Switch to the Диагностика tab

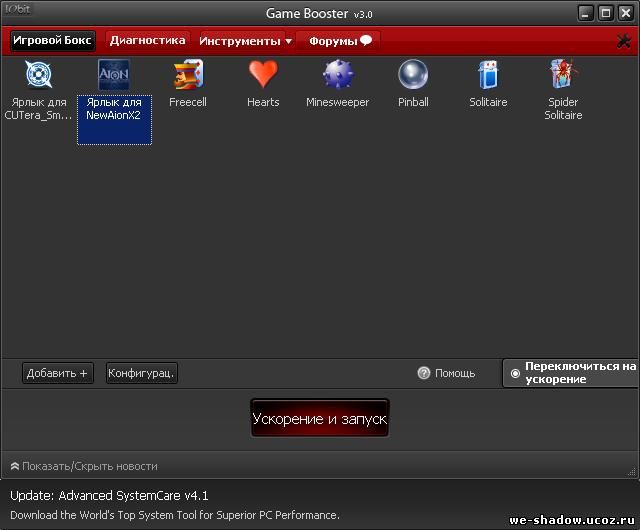click(147, 40)
